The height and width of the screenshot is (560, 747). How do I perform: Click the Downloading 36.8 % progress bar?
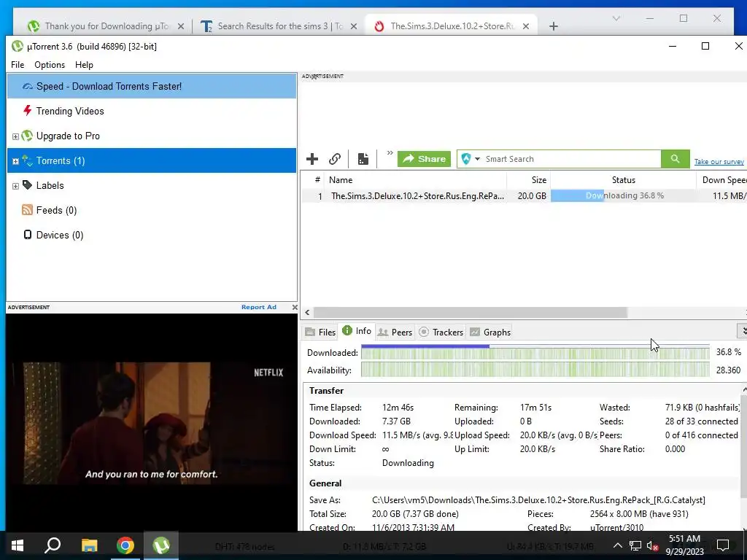point(623,195)
